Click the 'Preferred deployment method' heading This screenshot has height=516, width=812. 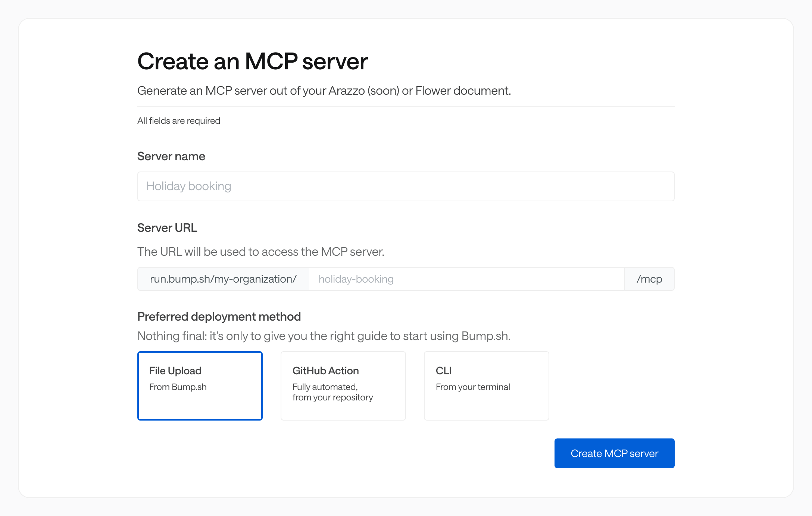pyautogui.click(x=219, y=317)
